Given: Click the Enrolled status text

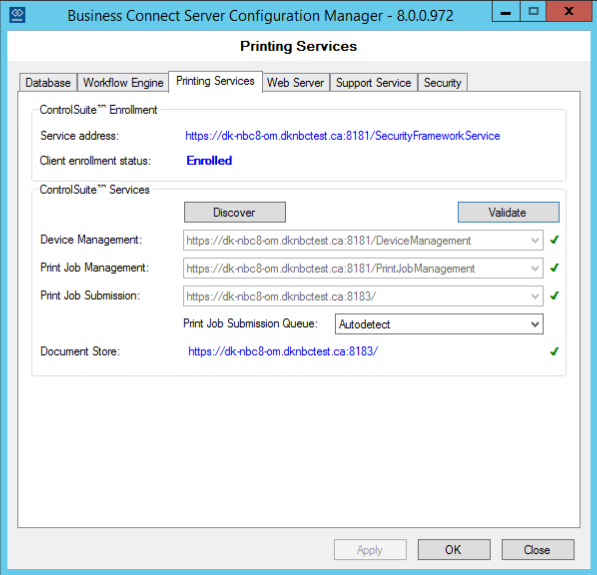Looking at the screenshot, I should [209, 161].
